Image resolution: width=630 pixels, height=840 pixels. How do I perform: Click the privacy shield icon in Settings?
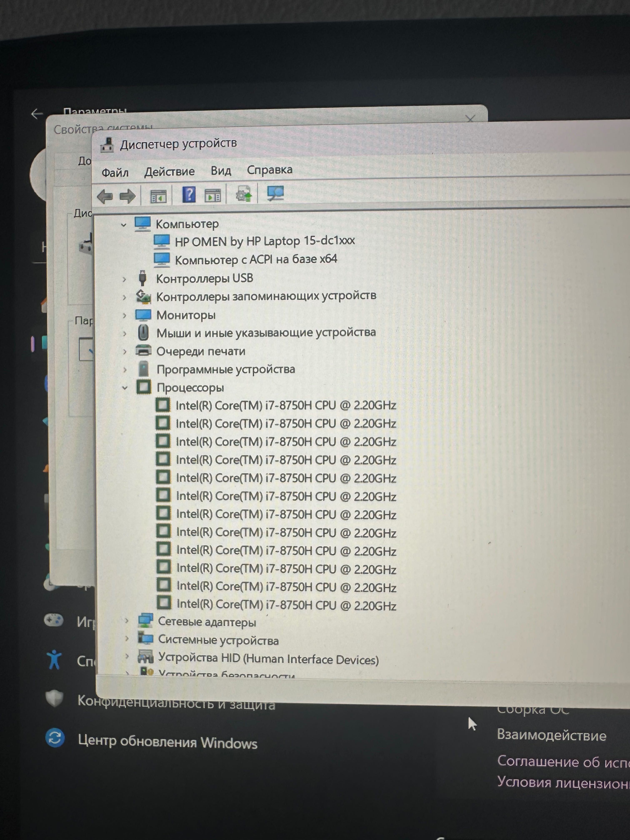[x=54, y=698]
